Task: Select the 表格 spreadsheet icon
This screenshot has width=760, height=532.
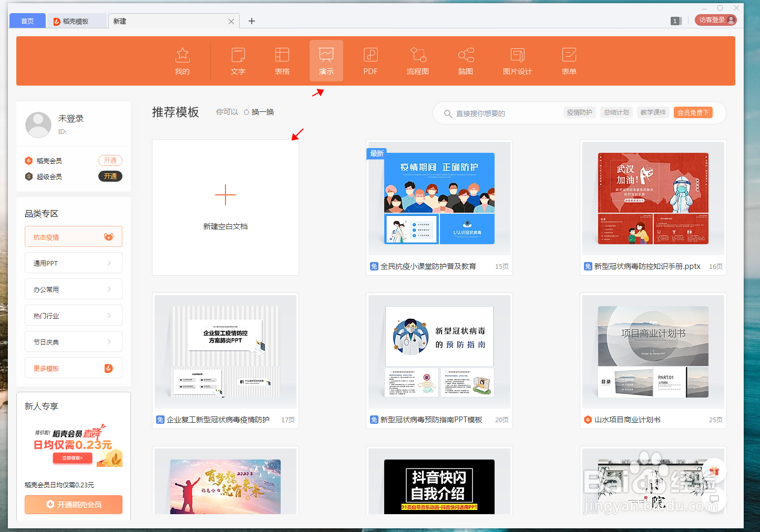Action: pos(282,59)
